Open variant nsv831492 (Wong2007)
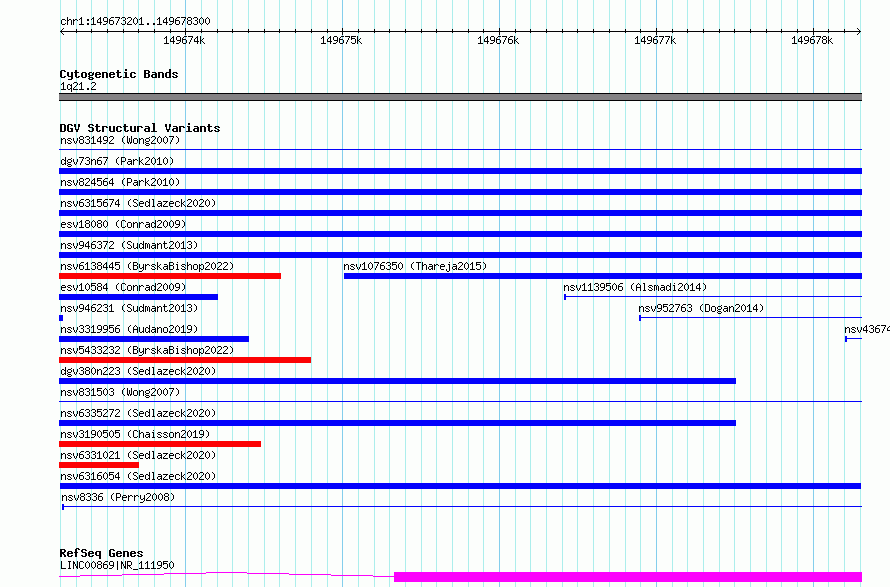 tap(120, 140)
